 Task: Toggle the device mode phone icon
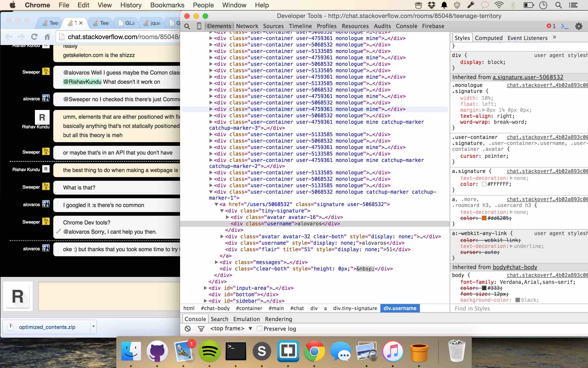tap(199, 26)
